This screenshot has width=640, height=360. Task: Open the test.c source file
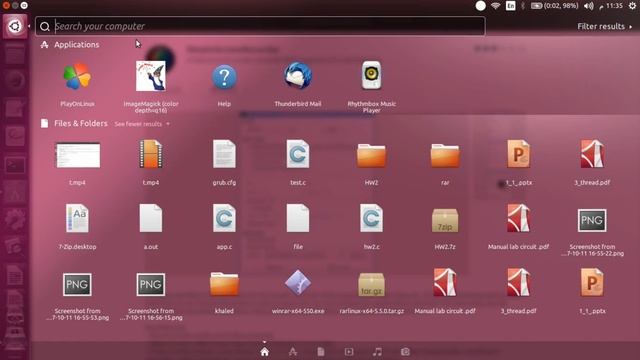coord(298,154)
